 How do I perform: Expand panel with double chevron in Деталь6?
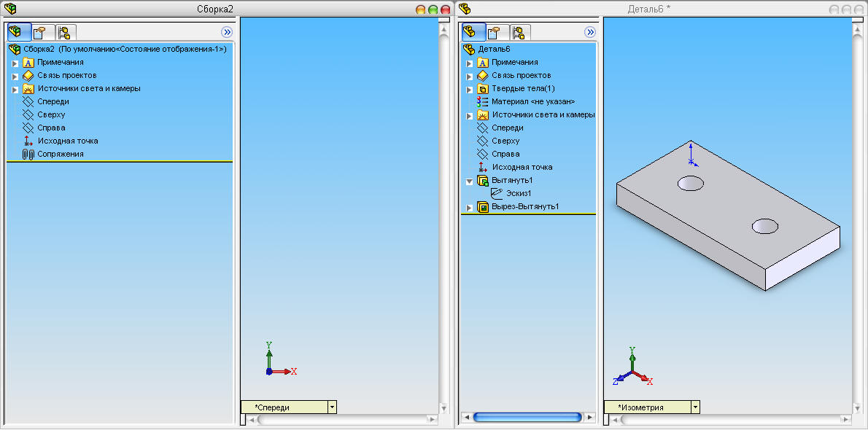pos(590,32)
